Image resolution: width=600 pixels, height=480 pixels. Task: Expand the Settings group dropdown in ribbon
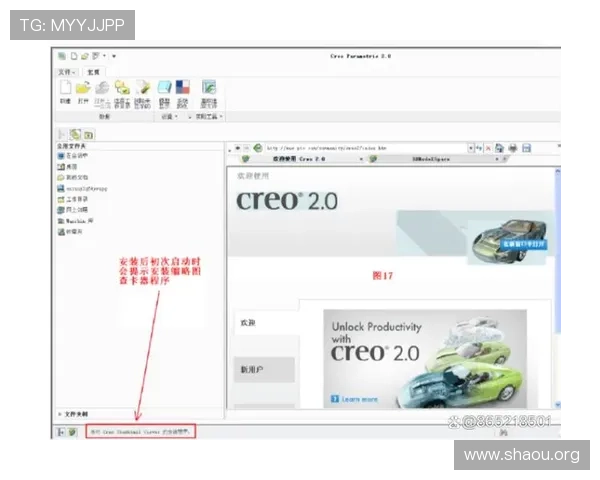[168, 116]
